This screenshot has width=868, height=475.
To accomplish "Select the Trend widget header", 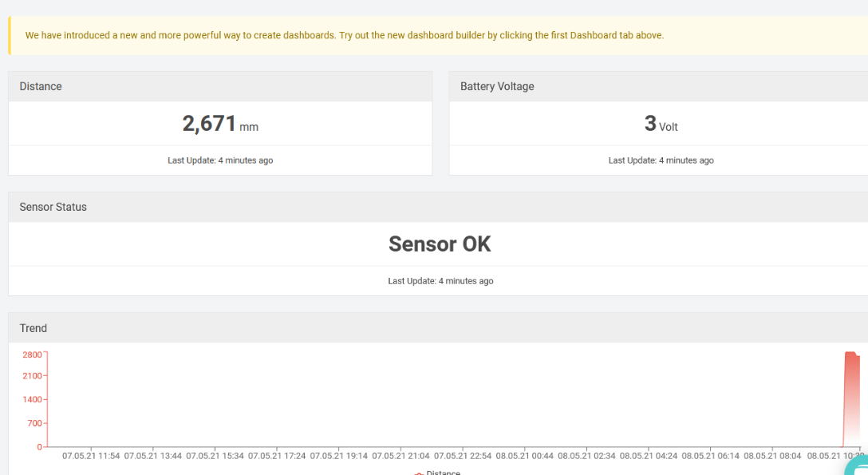I will pos(439,328).
